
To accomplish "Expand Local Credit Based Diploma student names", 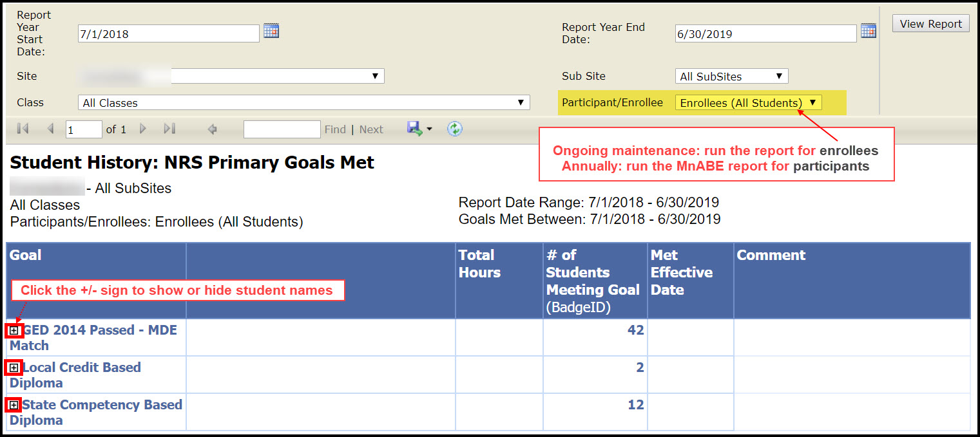I will tap(14, 367).
